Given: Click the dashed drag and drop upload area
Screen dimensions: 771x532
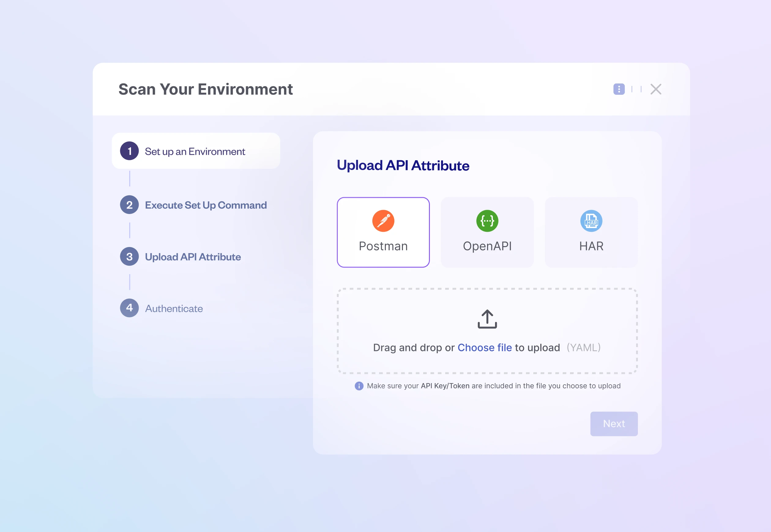Looking at the screenshot, I should pyautogui.click(x=487, y=331).
